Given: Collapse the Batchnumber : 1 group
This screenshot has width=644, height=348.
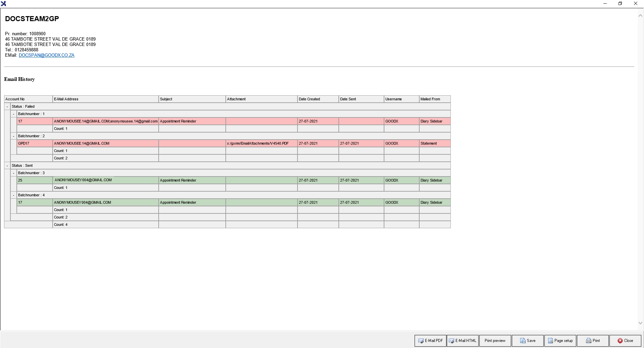Looking at the screenshot, I should coord(13,114).
